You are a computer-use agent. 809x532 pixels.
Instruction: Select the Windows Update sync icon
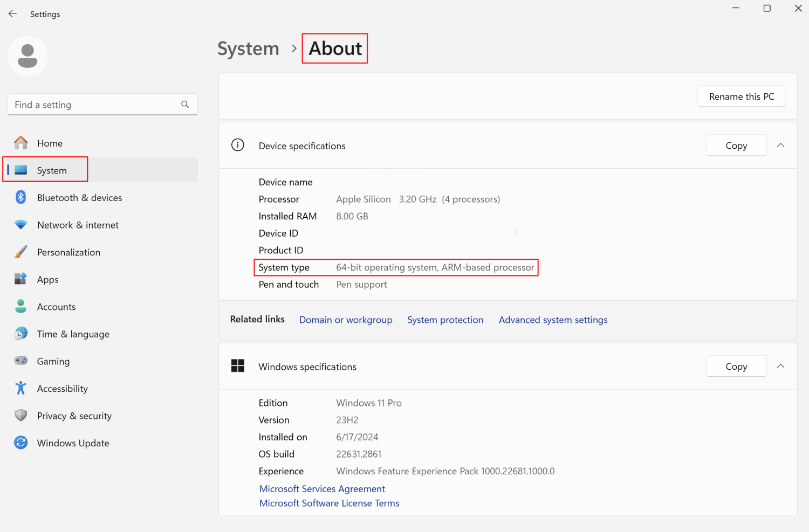tap(20, 443)
